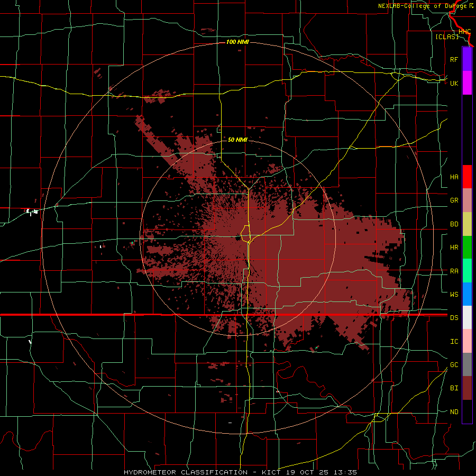Image resolution: width=476 pixels, height=476 pixels.
Task: Click the IC legend label
Action: point(454,342)
